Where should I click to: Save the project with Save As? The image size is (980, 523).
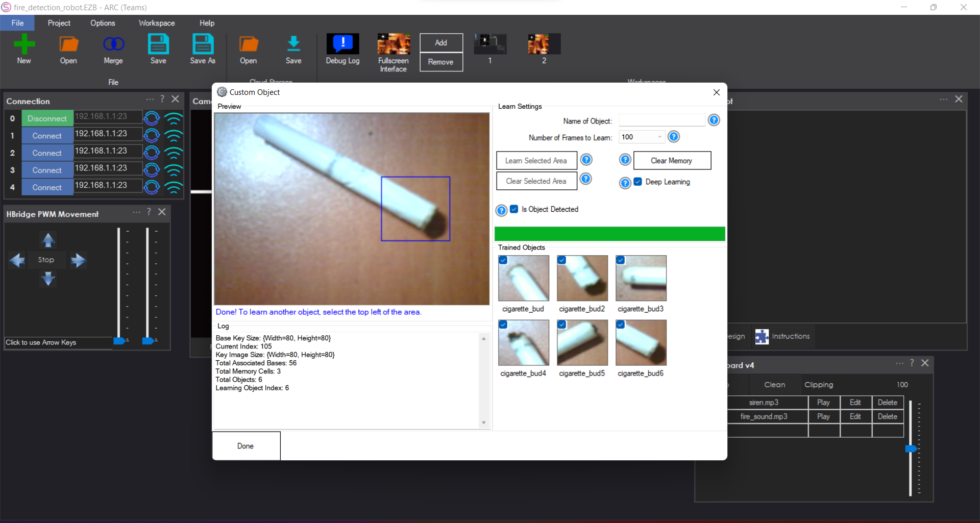tap(203, 48)
